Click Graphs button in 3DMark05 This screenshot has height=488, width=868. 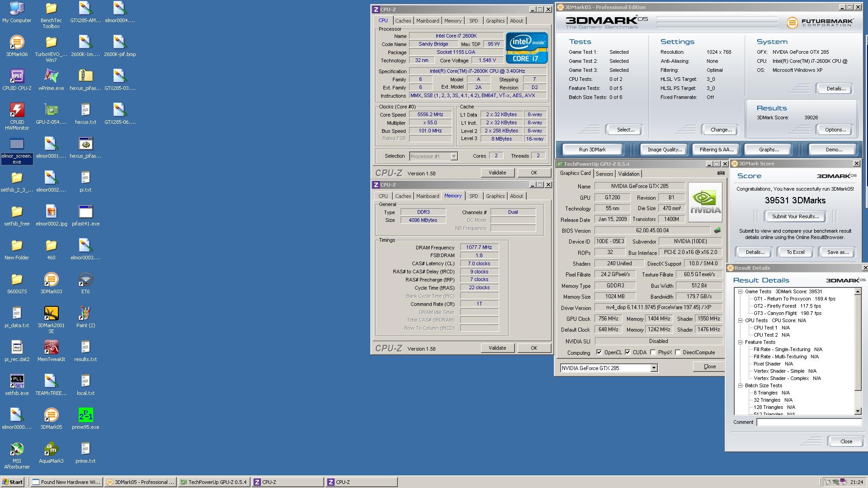[769, 150]
